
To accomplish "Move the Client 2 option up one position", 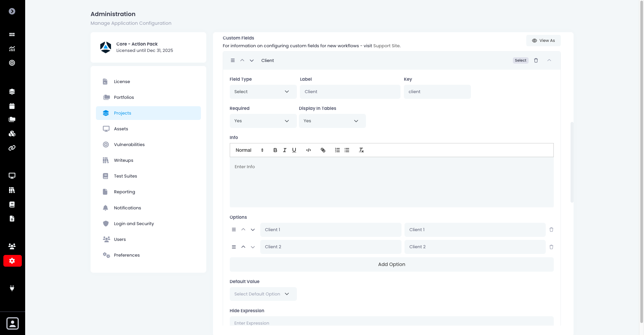I will pos(243,247).
